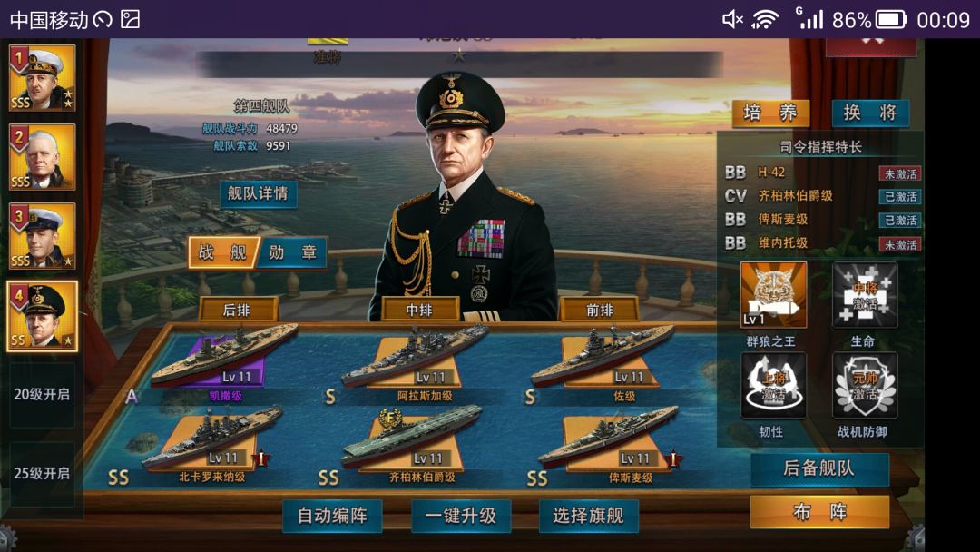Click the 换将 change commander button

click(870, 113)
